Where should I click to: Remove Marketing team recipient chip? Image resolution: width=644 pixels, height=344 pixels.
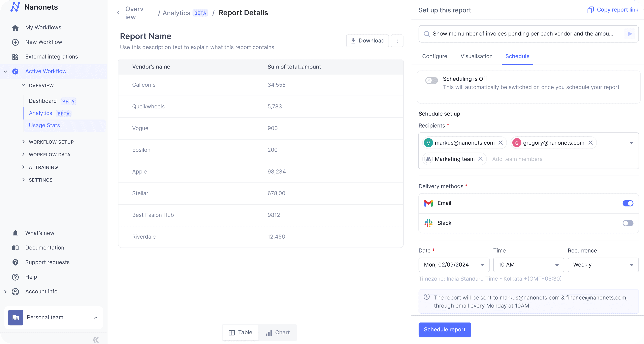click(x=480, y=159)
